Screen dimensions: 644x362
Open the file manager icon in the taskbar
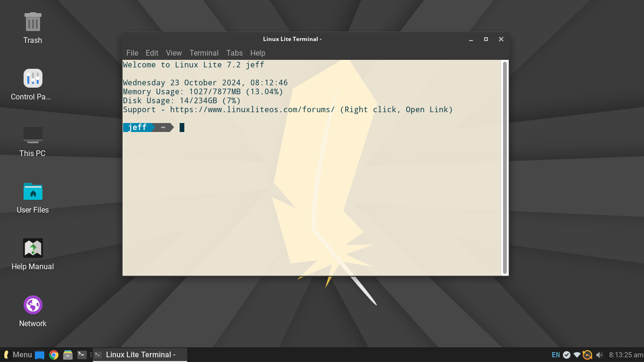point(68,355)
